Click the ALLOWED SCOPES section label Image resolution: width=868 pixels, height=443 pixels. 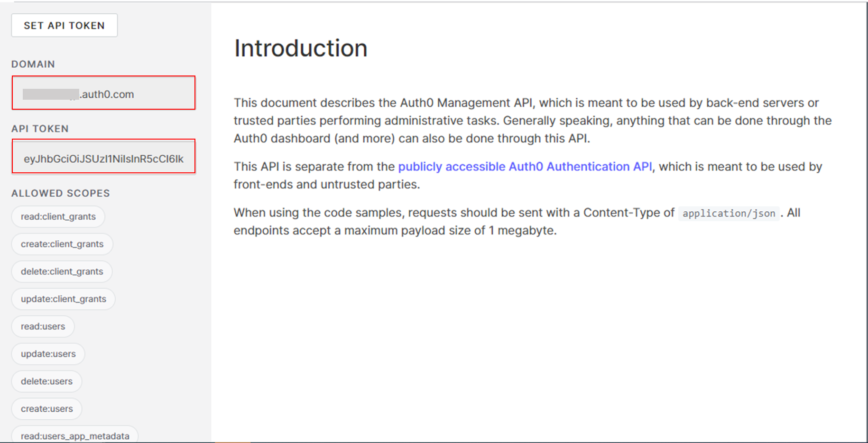click(60, 193)
